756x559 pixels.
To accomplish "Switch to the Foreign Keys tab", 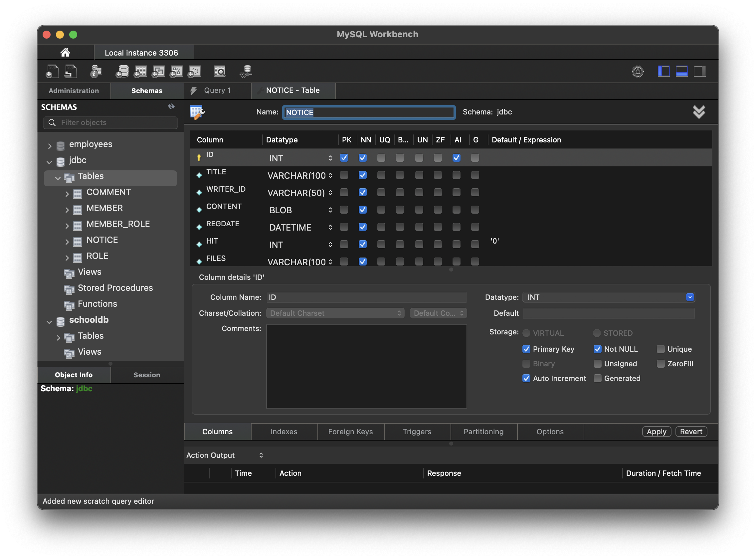I will [350, 432].
